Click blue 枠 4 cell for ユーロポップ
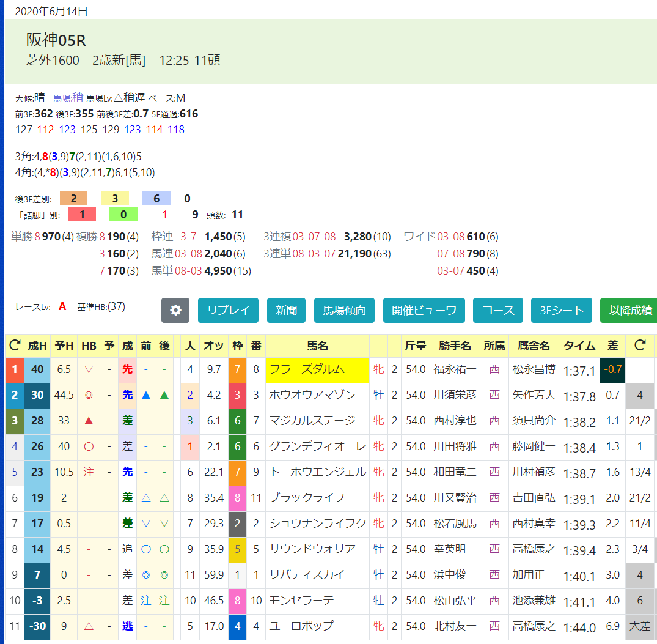Viewport: 657px width, 644px height. (x=237, y=626)
